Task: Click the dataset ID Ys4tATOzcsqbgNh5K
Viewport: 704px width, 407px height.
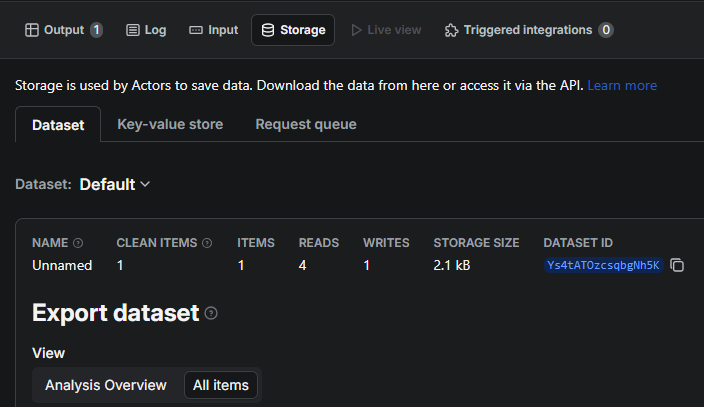Action: (x=602, y=265)
